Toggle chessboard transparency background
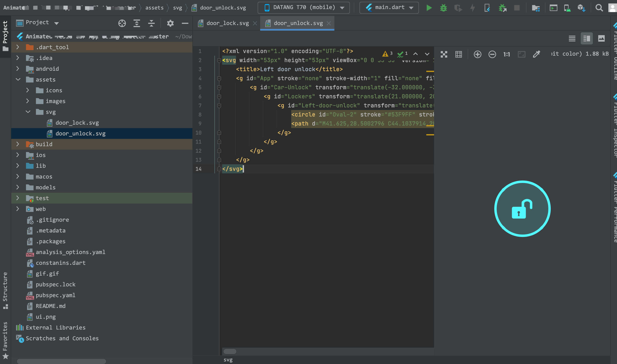The image size is (617, 364). tap(444, 54)
